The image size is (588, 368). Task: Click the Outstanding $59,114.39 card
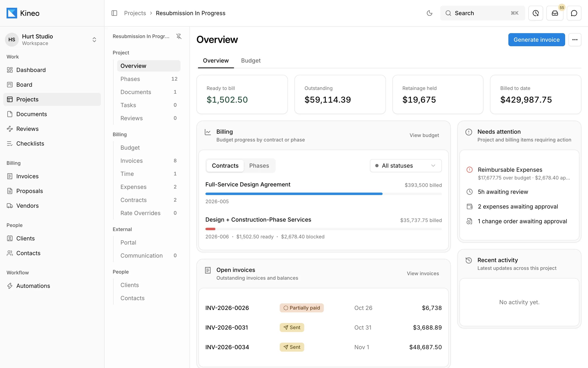tap(340, 94)
